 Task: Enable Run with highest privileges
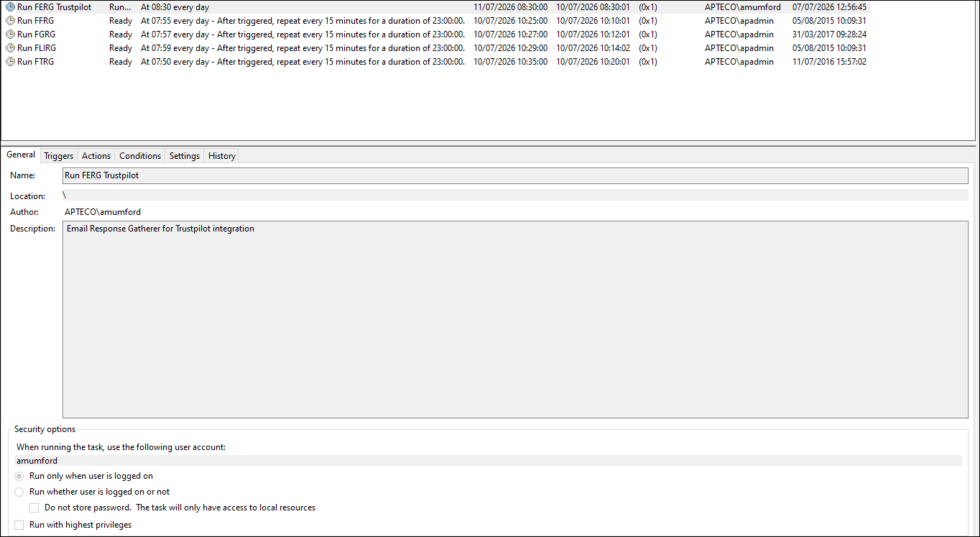19,525
